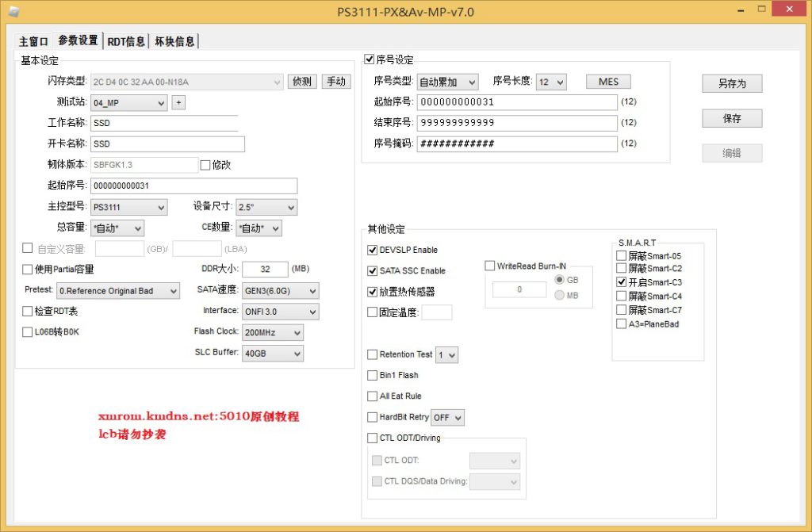Disable the DEVSLP Enable checkbox
Viewport: 812px width, 532px height.
coord(373,250)
